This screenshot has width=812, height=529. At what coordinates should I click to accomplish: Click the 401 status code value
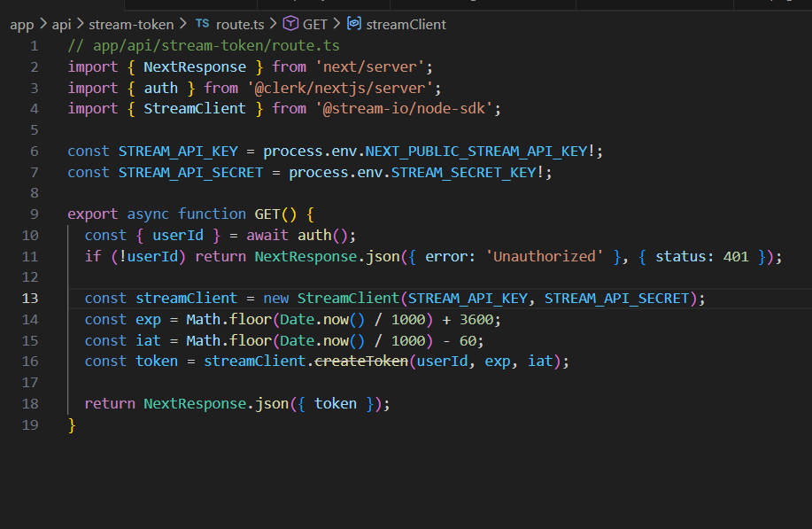click(735, 257)
